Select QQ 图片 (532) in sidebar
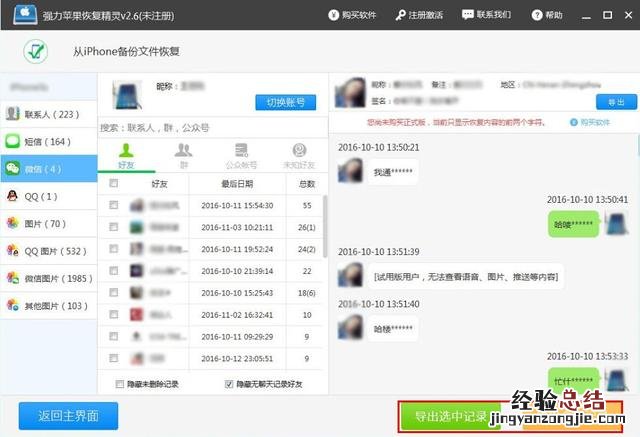This screenshot has width=640, height=437. pos(48,250)
